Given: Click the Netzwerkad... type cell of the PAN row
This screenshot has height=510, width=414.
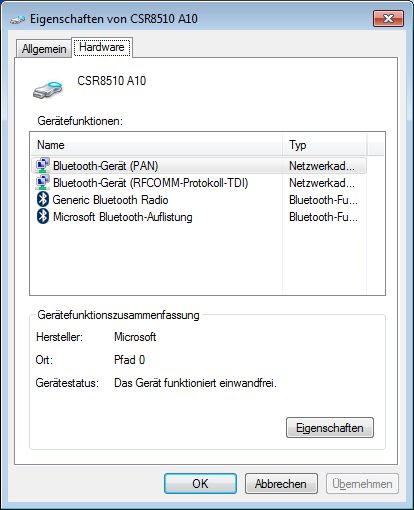Looking at the screenshot, I should tap(322, 166).
